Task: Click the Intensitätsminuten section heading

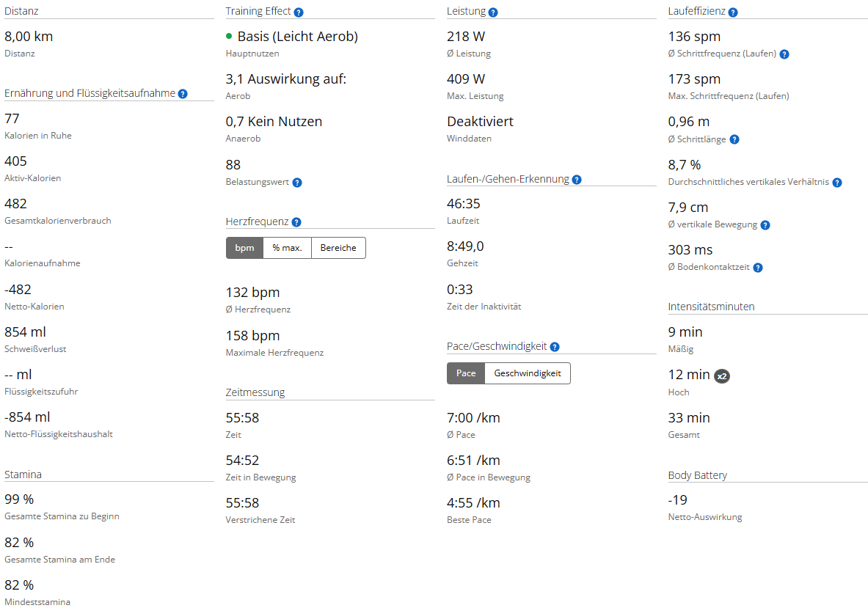Action: click(x=711, y=307)
